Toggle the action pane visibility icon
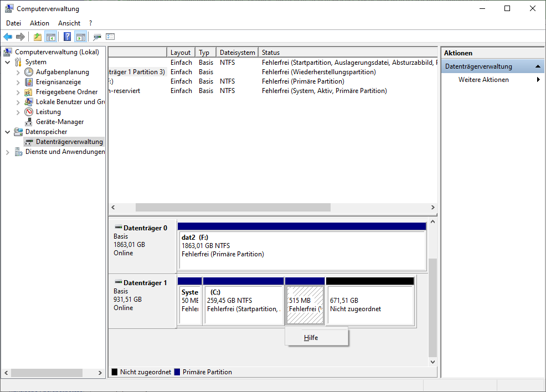The width and height of the screenshot is (546, 392). click(80, 37)
